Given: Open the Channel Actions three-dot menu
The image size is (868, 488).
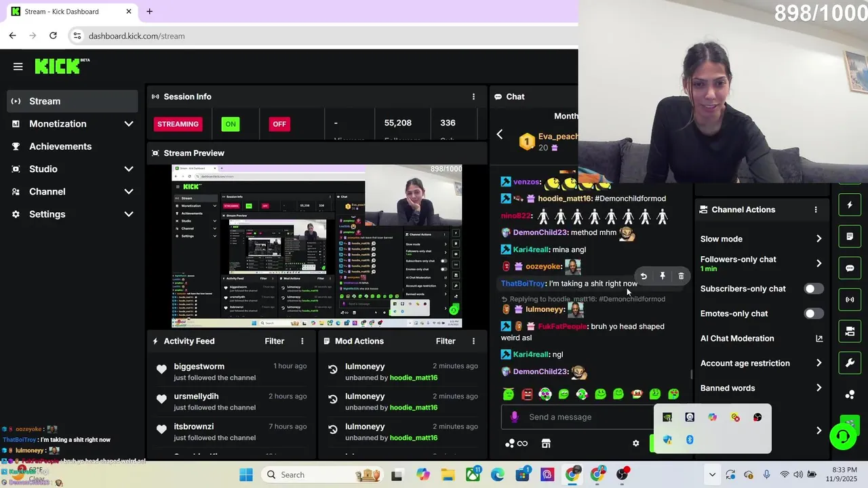Looking at the screenshot, I should tap(816, 209).
